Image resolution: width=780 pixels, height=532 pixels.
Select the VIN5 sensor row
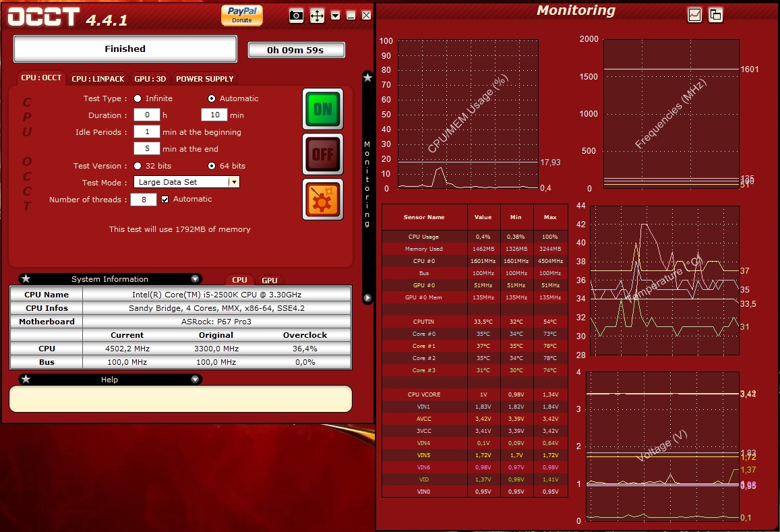pyautogui.click(x=475, y=455)
